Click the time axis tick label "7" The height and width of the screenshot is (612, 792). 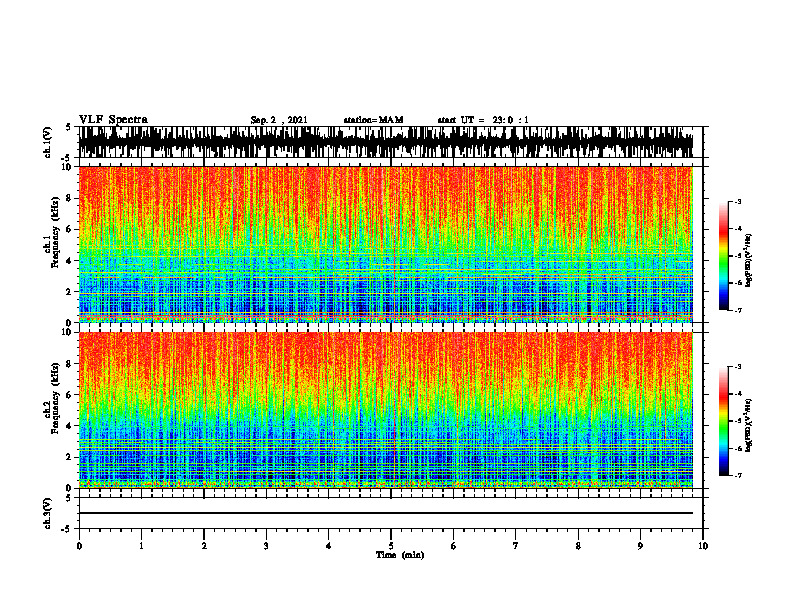(516, 546)
